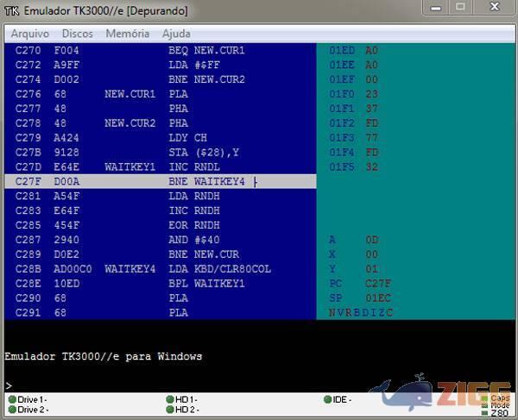This screenshot has width=518, height=420.
Task: Click the C285 EOR RNDH line
Action: point(161,225)
